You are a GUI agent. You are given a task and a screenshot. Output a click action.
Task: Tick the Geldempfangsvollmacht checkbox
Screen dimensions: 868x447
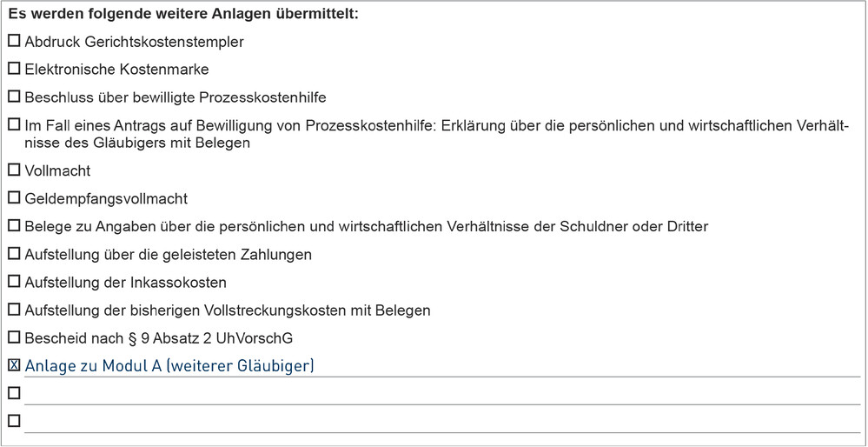tap(14, 197)
